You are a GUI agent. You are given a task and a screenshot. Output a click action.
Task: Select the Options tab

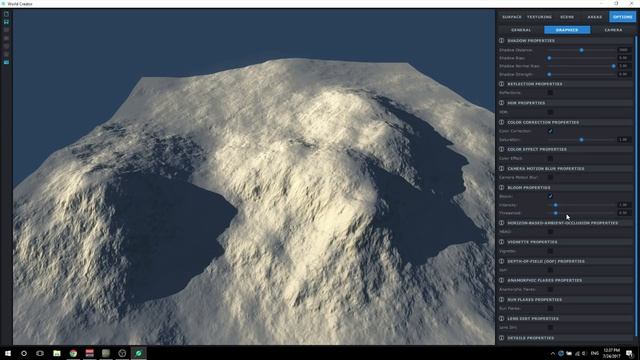pos(622,17)
